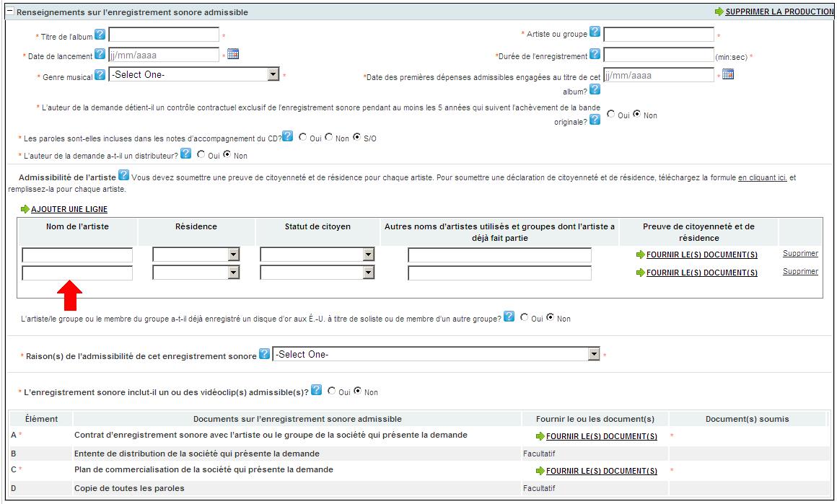Focus the Artiste ou groupe field
This screenshot has height=504, width=837.
[x=659, y=35]
